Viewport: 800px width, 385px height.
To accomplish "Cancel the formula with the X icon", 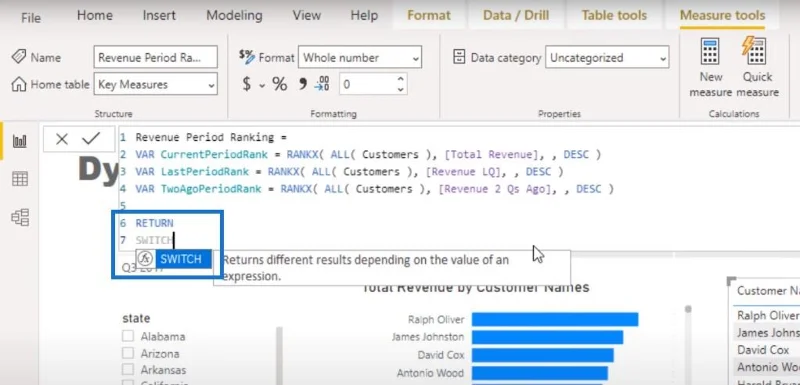I will click(62, 139).
